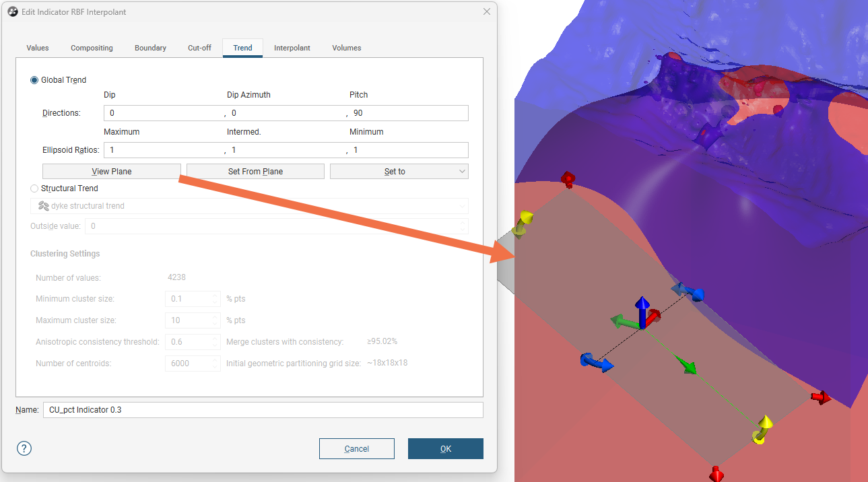This screenshot has height=482, width=868.
Task: Click the help question mark icon
Action: (x=24, y=448)
